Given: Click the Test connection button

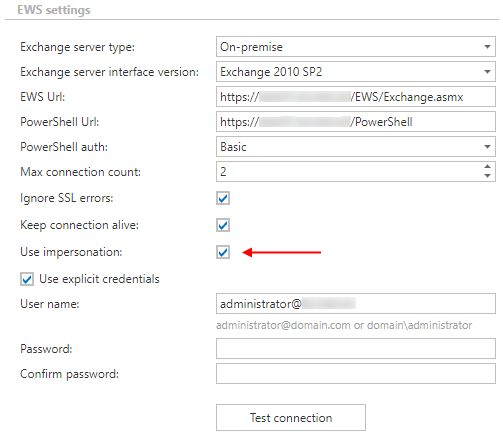Looking at the screenshot, I should (291, 418).
